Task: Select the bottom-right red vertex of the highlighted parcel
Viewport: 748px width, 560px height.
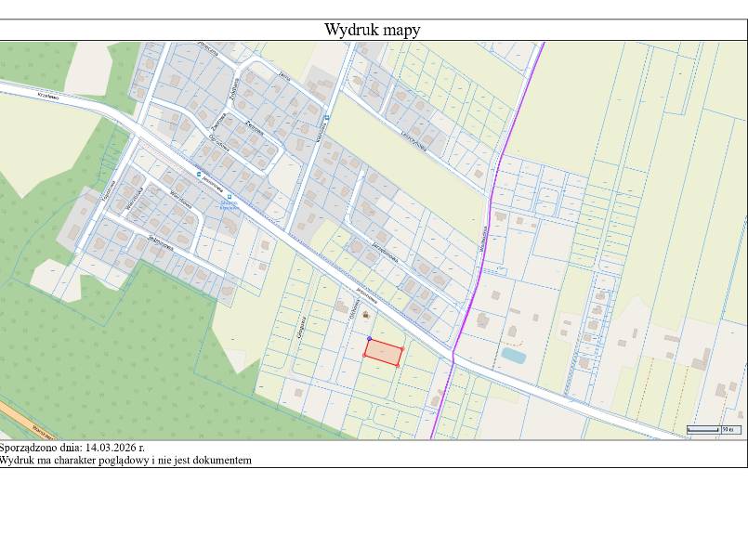Action: pos(398,365)
